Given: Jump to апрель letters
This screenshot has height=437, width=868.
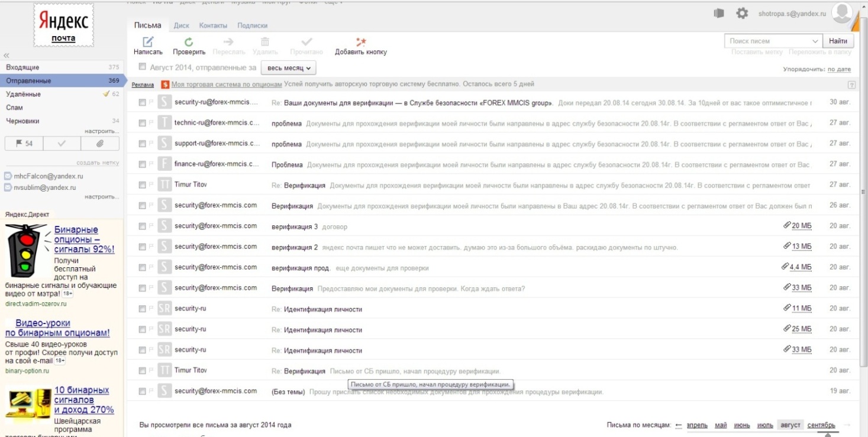Looking at the screenshot, I should [697, 425].
